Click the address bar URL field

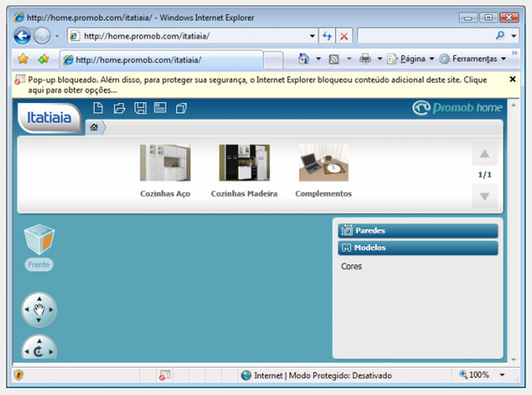pos(192,36)
